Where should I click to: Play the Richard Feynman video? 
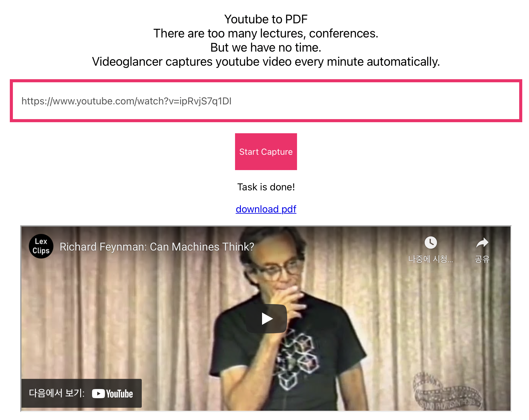tap(267, 319)
